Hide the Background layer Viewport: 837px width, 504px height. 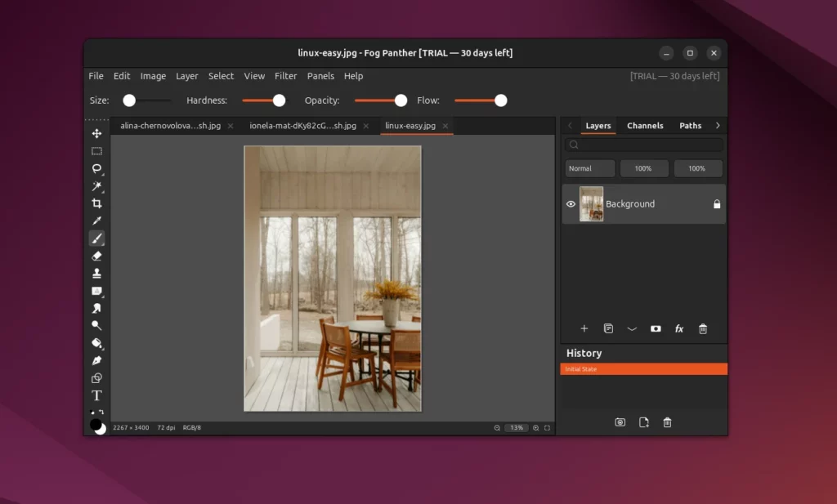(571, 204)
